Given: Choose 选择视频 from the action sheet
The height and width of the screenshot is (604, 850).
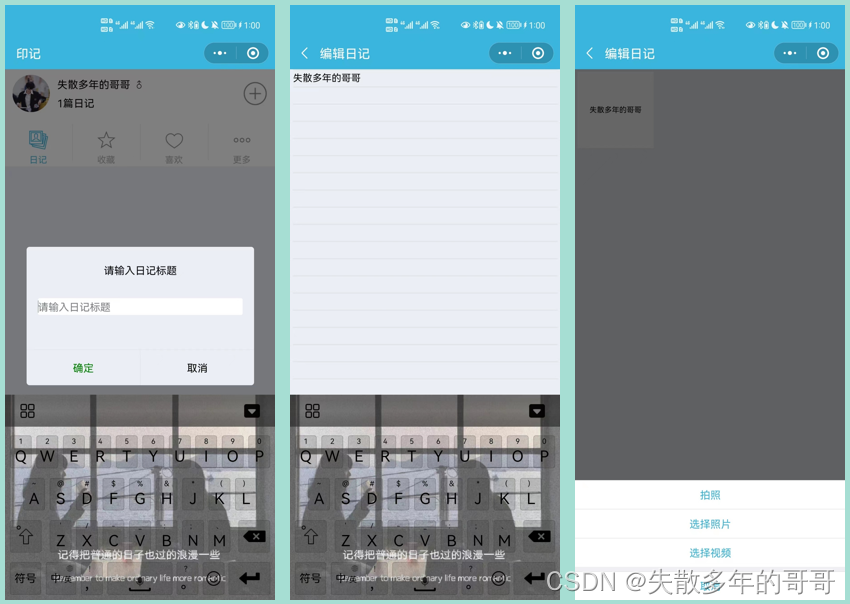Looking at the screenshot, I should tap(710, 553).
